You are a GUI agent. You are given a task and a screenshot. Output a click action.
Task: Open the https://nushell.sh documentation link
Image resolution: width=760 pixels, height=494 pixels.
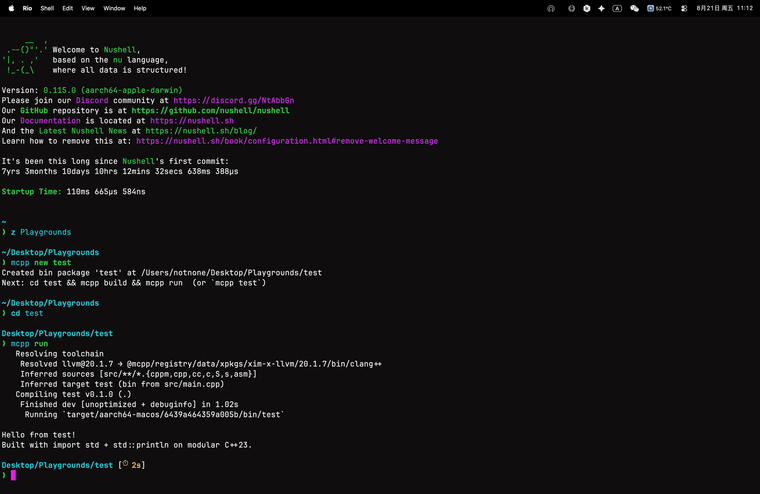coord(192,121)
